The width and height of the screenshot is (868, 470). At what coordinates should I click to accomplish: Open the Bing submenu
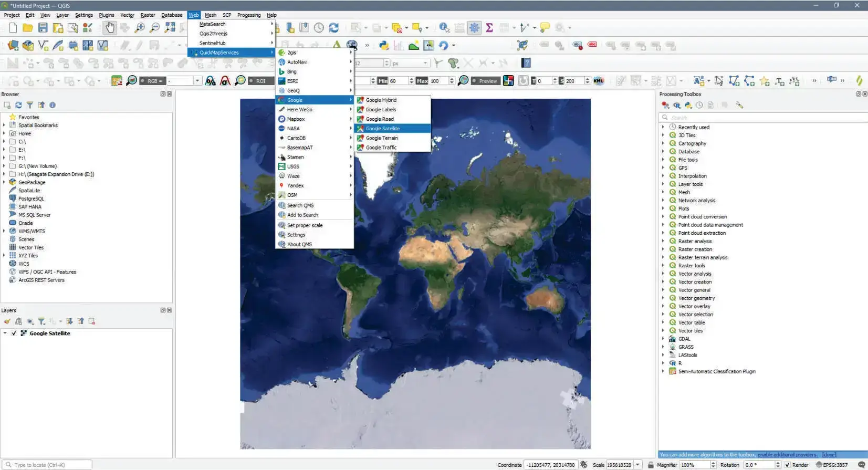315,72
